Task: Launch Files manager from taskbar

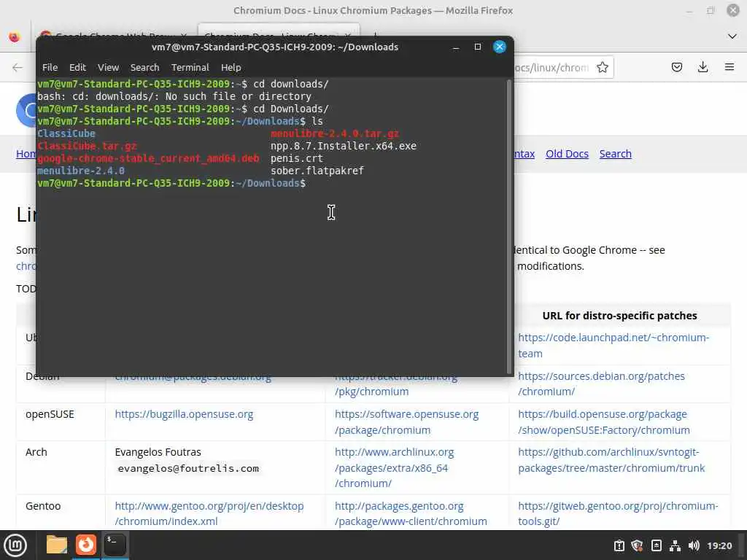Action: click(57, 545)
